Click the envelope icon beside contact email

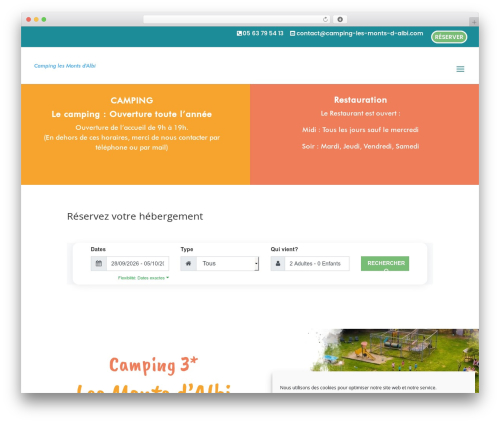pos(292,33)
